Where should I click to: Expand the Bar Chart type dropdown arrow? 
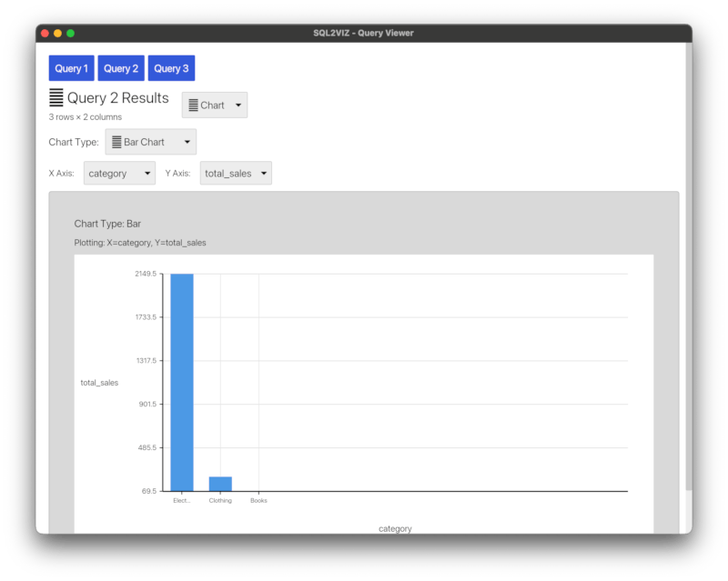(187, 142)
